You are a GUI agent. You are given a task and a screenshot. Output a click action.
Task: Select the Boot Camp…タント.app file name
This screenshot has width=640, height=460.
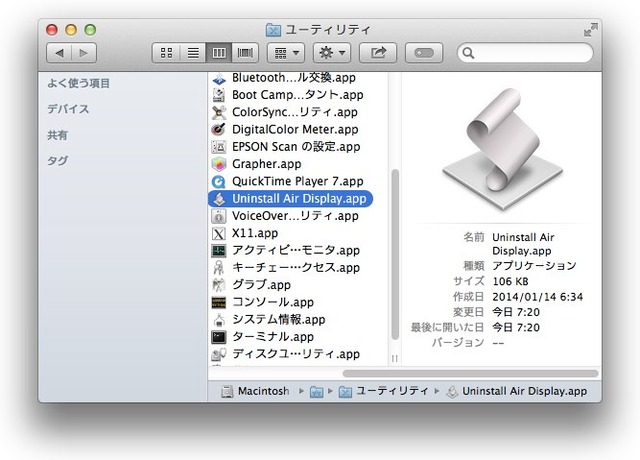(298, 95)
